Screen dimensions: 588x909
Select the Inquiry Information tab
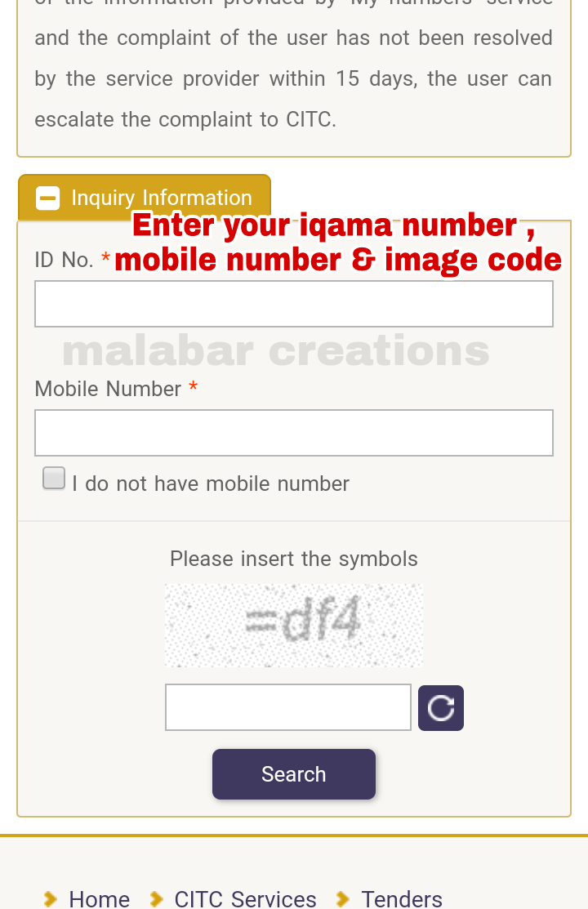[161, 198]
